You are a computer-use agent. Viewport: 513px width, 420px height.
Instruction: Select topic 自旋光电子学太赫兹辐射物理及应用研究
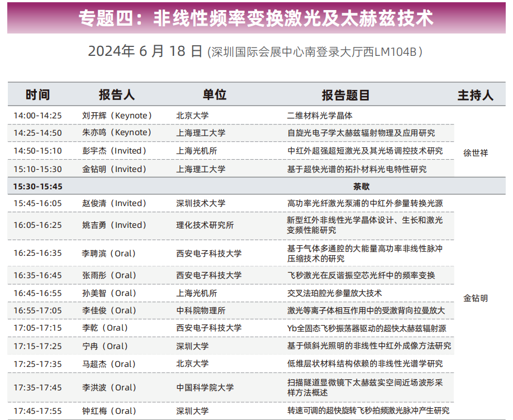pos(361,133)
